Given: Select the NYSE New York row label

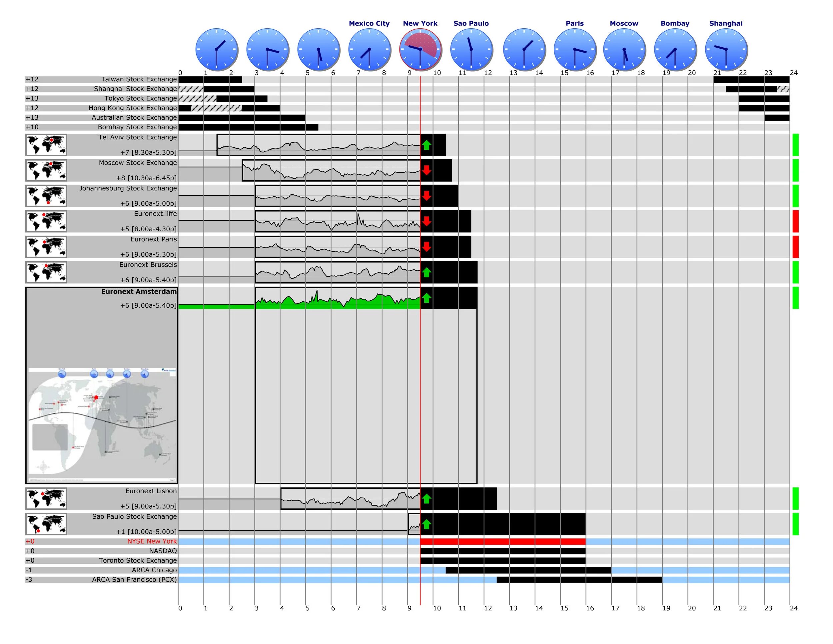Looking at the screenshot, I should [x=152, y=541].
